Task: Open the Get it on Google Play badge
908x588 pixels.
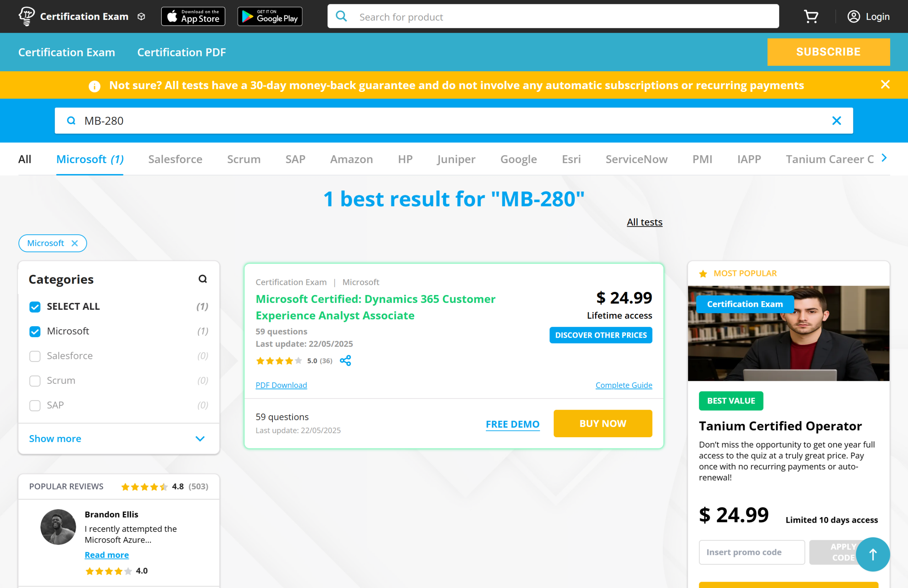Action: coord(270,16)
